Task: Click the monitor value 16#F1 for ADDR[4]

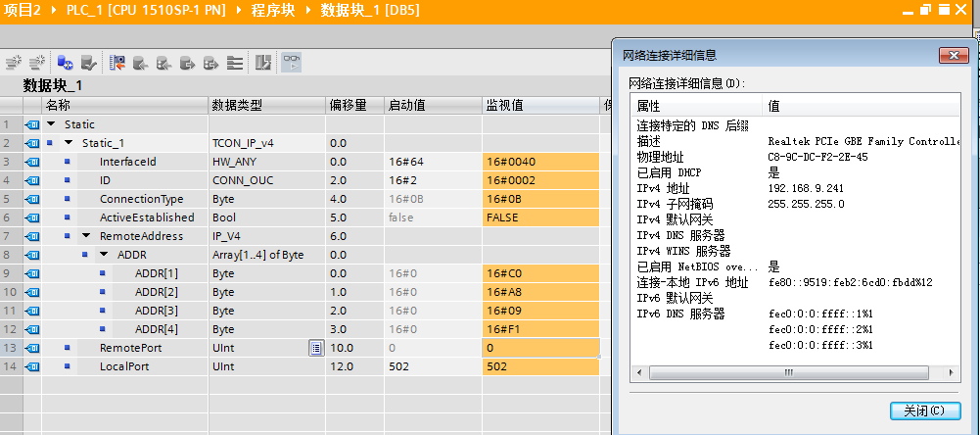Action: coord(540,329)
